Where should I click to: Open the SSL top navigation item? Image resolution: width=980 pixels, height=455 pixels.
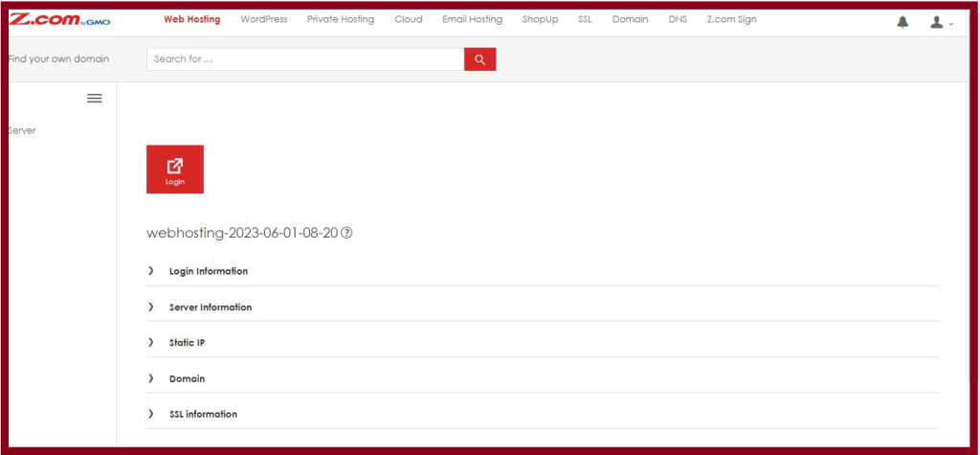585,19
